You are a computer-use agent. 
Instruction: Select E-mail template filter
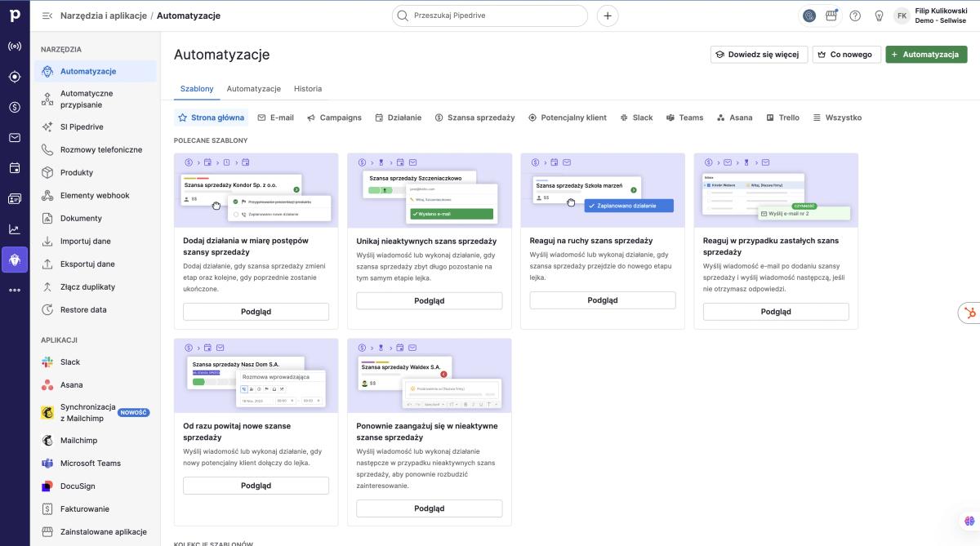click(x=276, y=118)
